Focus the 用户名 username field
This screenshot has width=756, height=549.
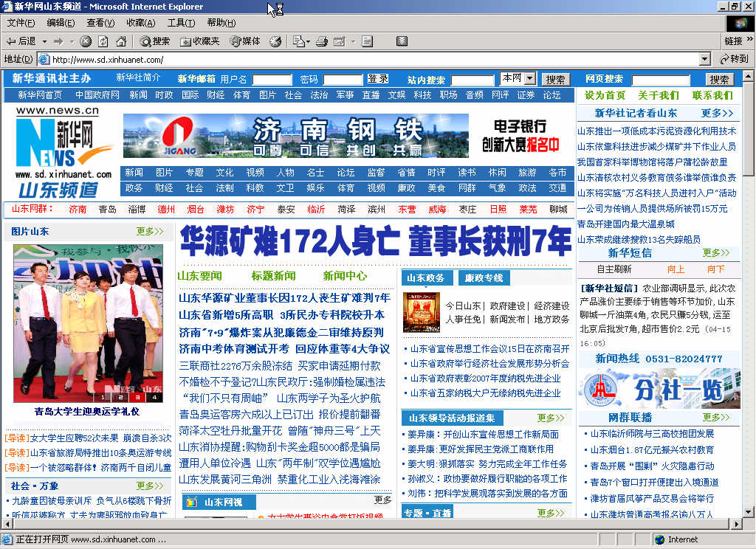[x=272, y=80]
